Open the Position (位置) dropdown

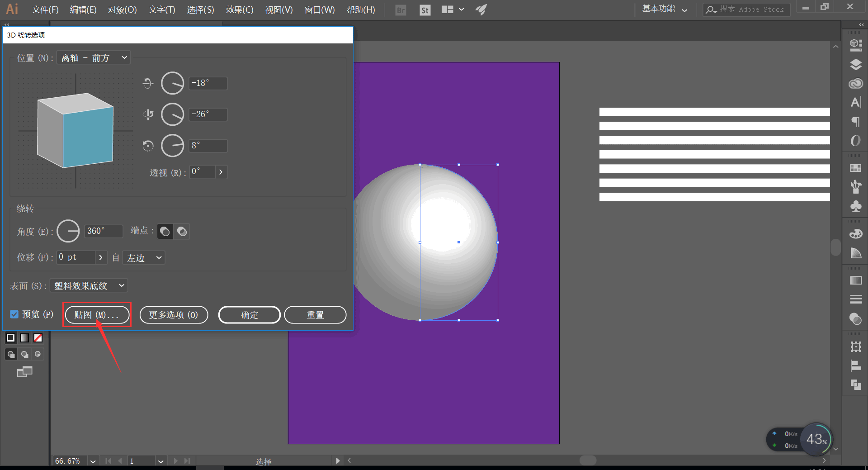tap(94, 58)
